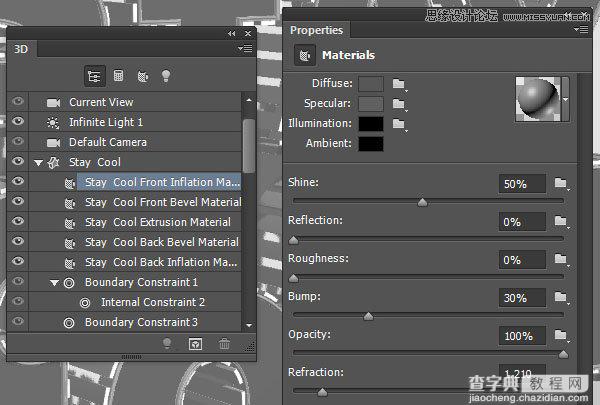Open Illumination texture folder menu

click(x=399, y=124)
